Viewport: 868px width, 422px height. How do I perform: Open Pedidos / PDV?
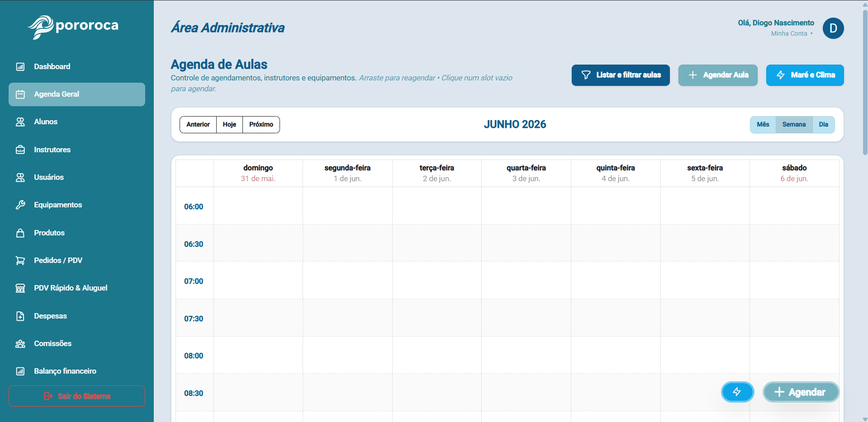pyautogui.click(x=77, y=261)
